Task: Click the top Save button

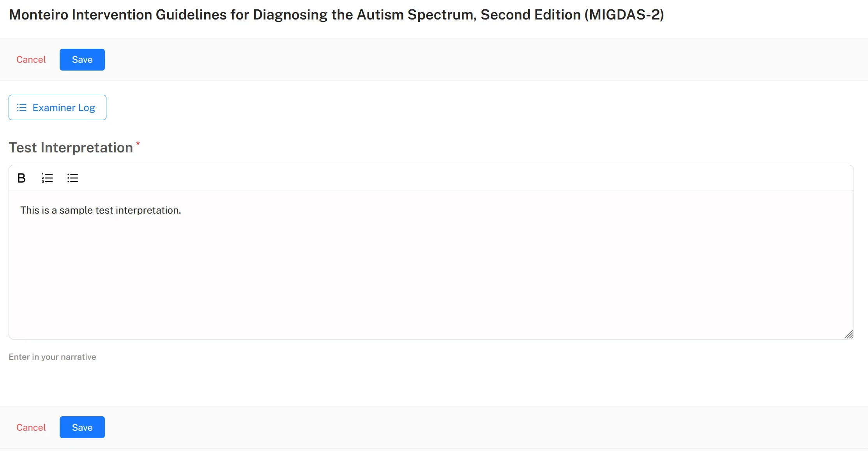Action: 82,60
